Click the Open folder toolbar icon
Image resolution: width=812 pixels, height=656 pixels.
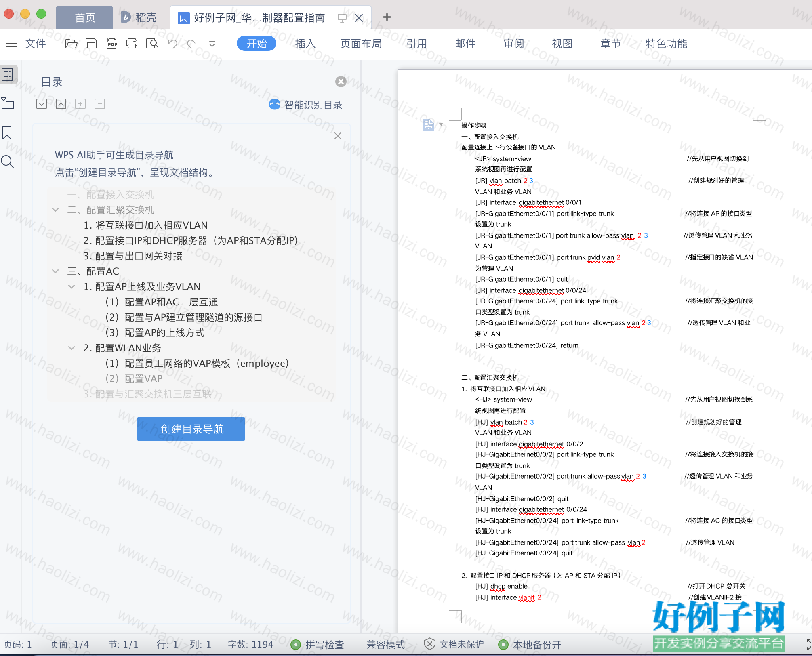tap(72, 43)
